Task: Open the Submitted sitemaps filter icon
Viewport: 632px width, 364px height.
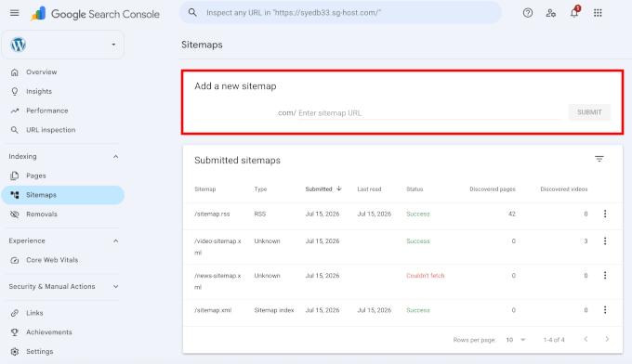Action: pyautogui.click(x=599, y=159)
